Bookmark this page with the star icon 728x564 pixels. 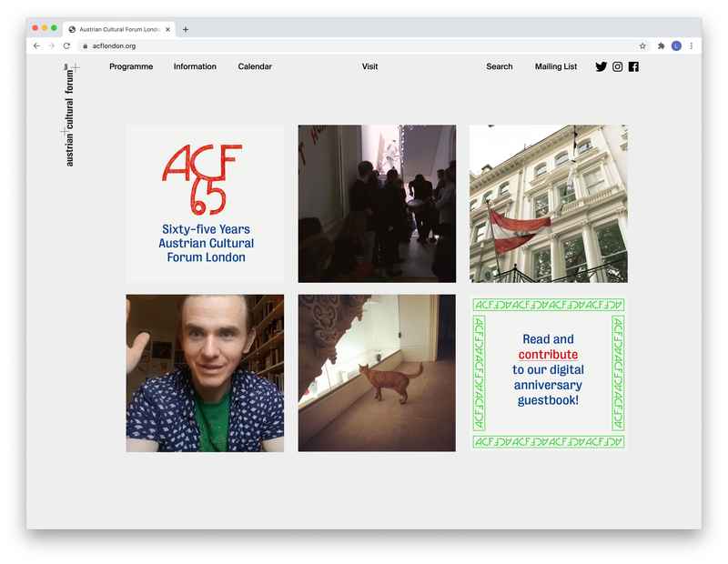point(642,46)
